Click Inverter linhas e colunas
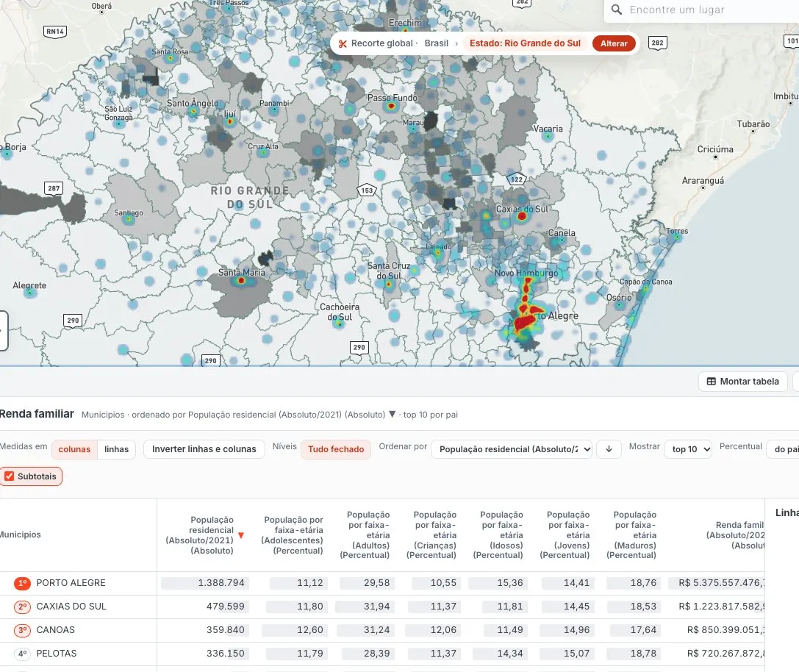799x672 pixels. tap(204, 449)
